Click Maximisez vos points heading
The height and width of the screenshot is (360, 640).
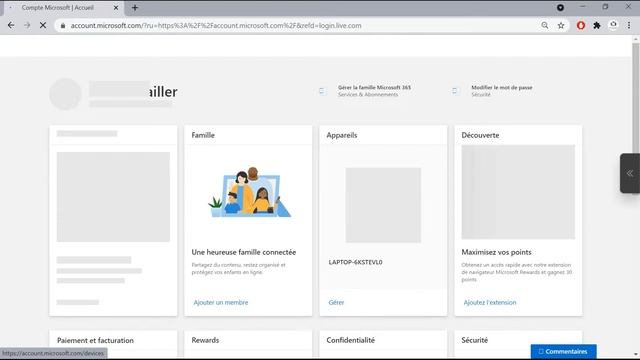pyautogui.click(x=496, y=252)
